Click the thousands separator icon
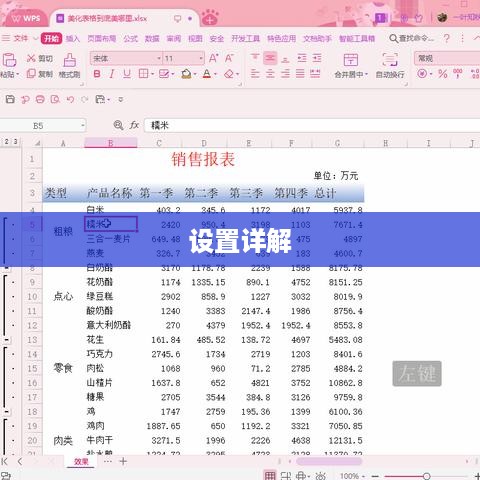The width and height of the screenshot is (480, 480). tap(458, 74)
